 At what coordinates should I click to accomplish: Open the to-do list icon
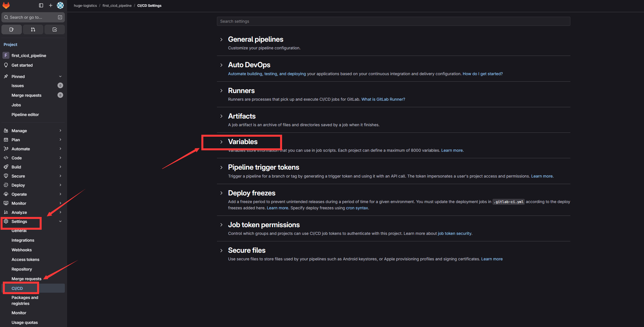tap(55, 29)
